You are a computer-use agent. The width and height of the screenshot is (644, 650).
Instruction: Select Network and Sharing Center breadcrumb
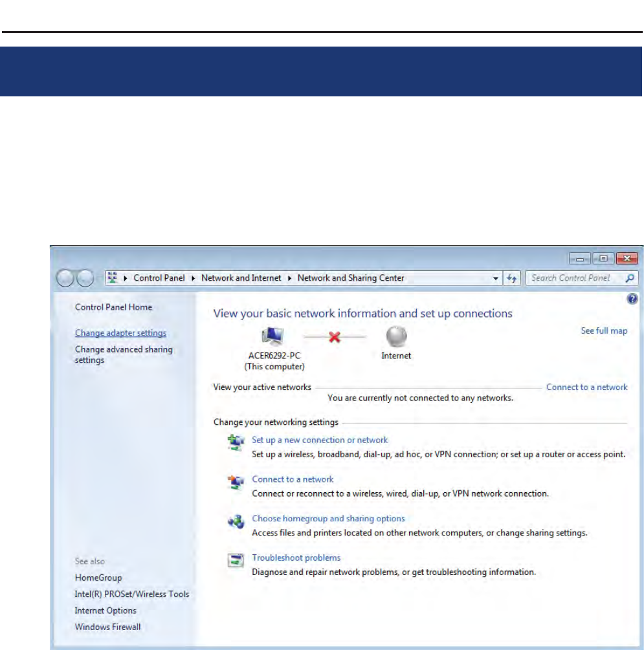pos(351,278)
